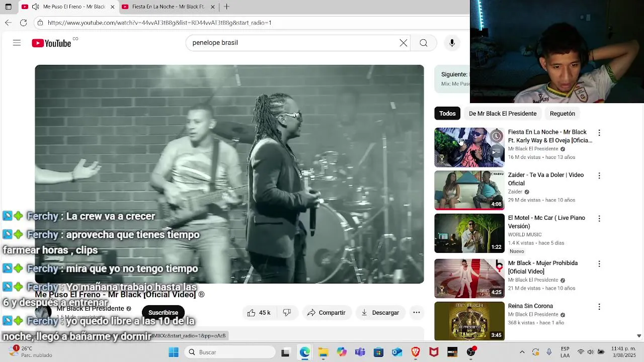Download the video with Descargar
The height and width of the screenshot is (362, 644).
(380, 313)
